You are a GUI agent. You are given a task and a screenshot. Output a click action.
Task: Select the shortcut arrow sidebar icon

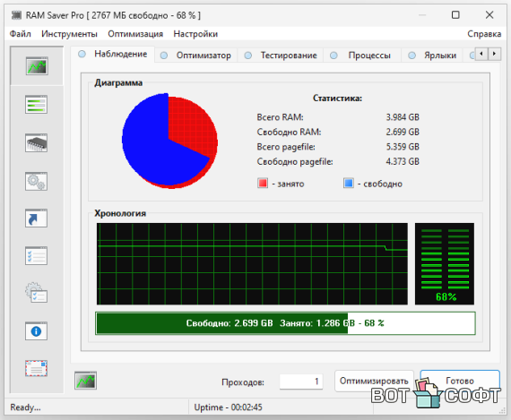36,219
